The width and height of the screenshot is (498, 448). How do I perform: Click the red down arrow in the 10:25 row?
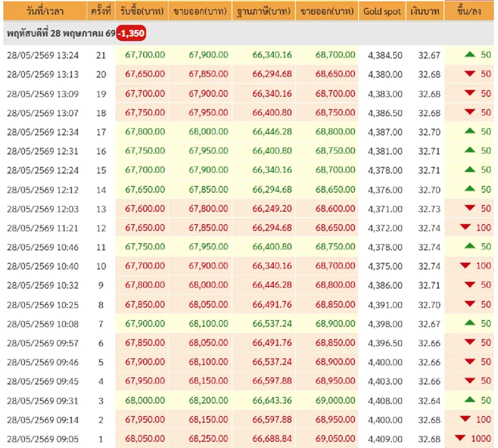[470, 304]
